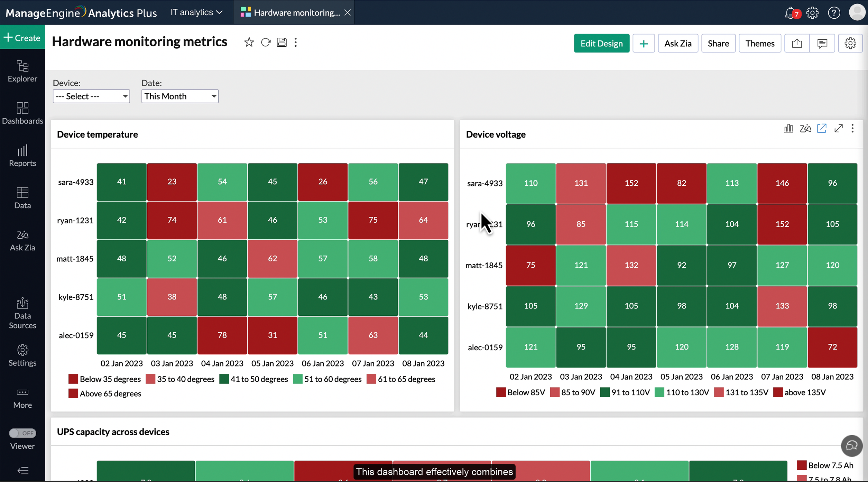The height and width of the screenshot is (482, 868).
Task: Toggle the Viewer mode switch
Action: 22,433
